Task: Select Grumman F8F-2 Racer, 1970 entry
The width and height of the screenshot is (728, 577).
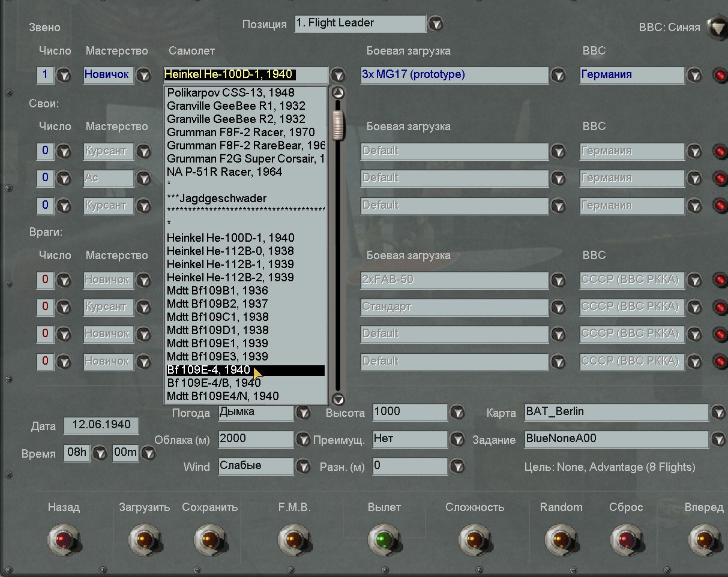Action: pos(245,132)
